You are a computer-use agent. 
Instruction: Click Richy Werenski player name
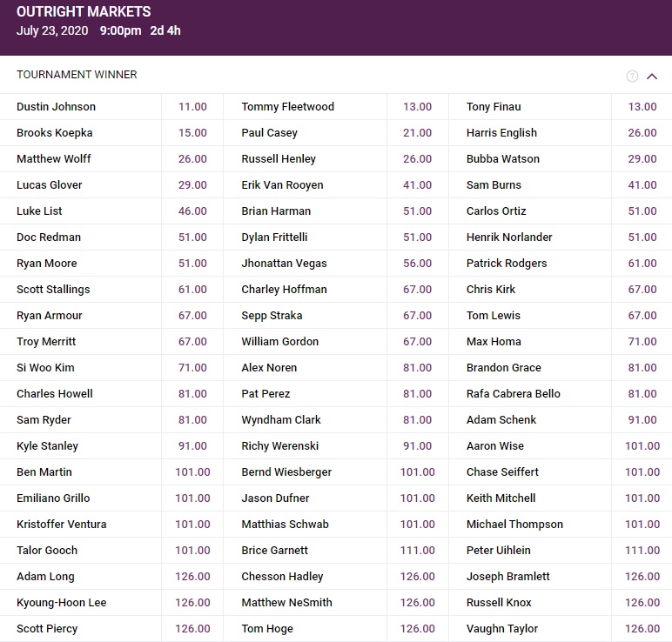[x=280, y=446]
